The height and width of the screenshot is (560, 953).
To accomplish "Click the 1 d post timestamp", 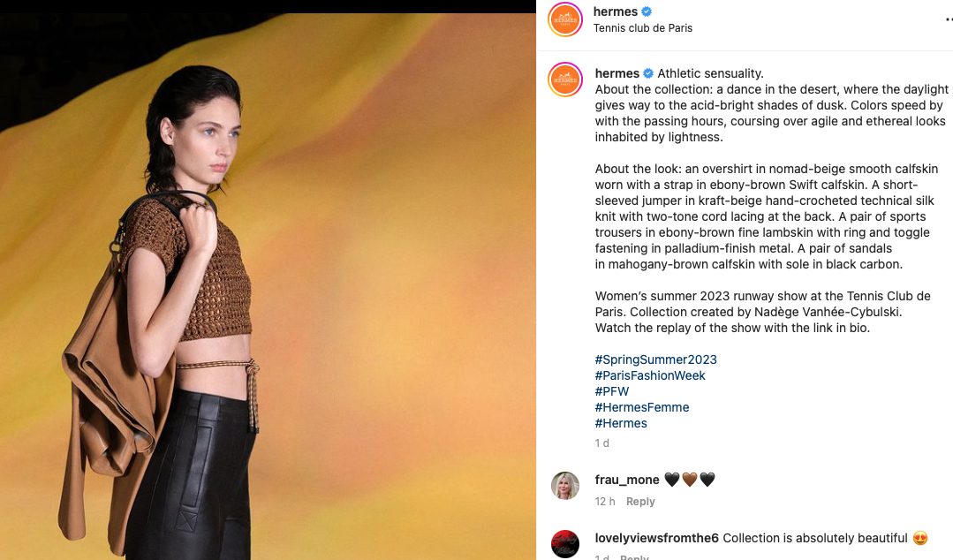I will pos(601,443).
